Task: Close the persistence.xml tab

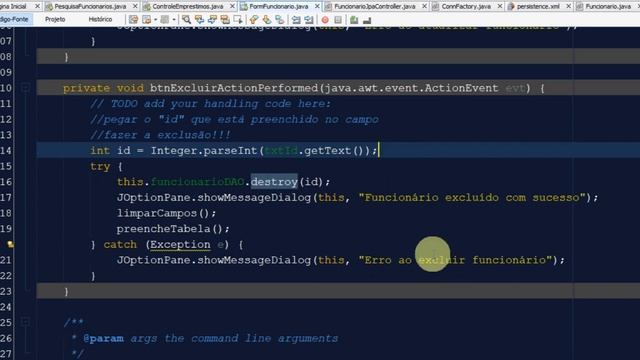Action: [569, 6]
